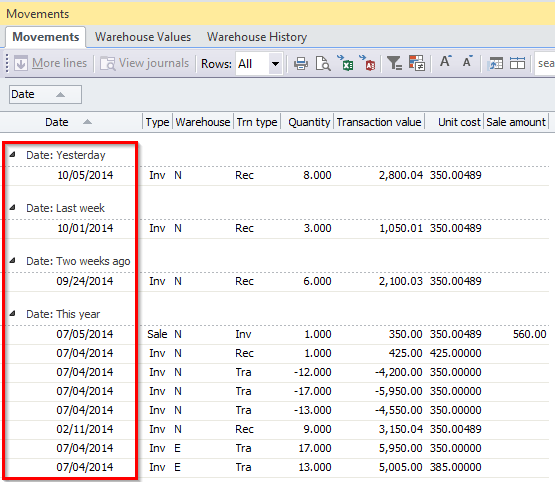This screenshot has width=555, height=482.
Task: Collapse the Date: Yesterday group
Action: 13,154
